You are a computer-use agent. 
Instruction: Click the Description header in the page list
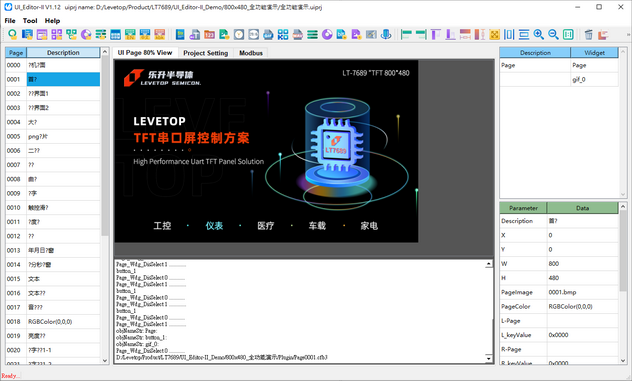(x=63, y=53)
